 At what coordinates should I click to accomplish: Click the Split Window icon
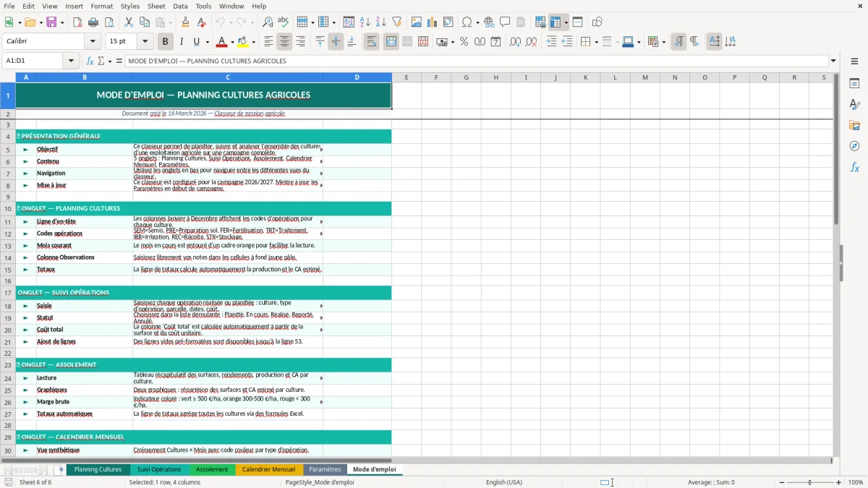pos(577,22)
